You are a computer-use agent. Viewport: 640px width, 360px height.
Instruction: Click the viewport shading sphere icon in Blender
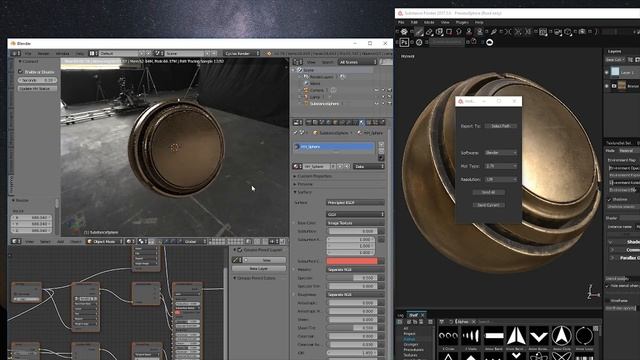pos(129,242)
